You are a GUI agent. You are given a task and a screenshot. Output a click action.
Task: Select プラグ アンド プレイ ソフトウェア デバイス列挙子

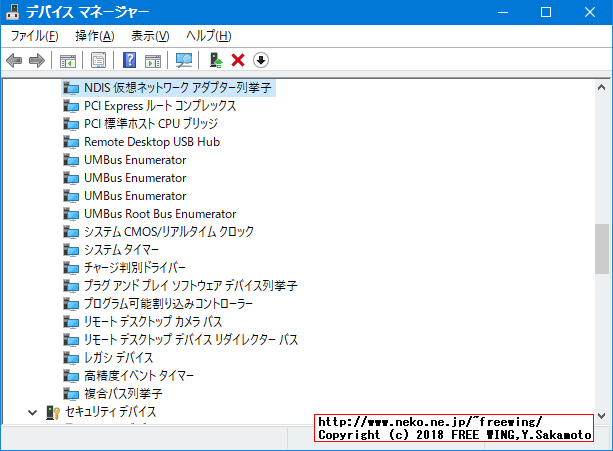pyautogui.click(x=191, y=286)
